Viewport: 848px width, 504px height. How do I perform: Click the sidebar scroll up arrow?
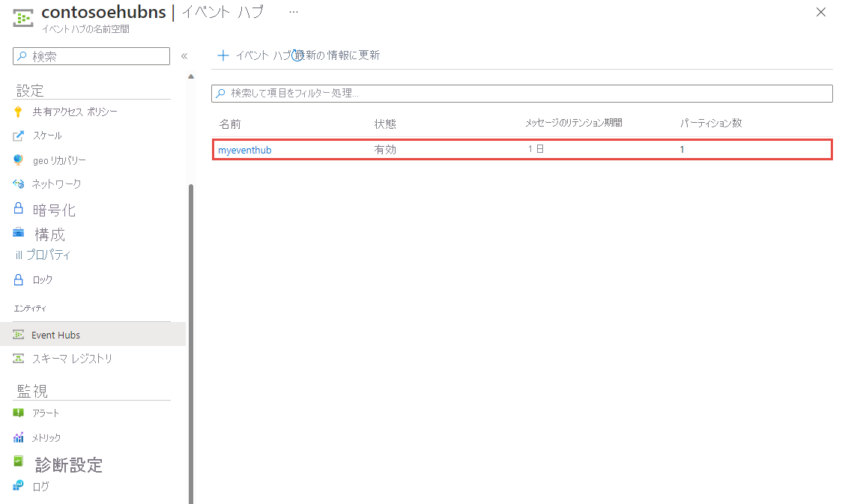tap(191, 77)
